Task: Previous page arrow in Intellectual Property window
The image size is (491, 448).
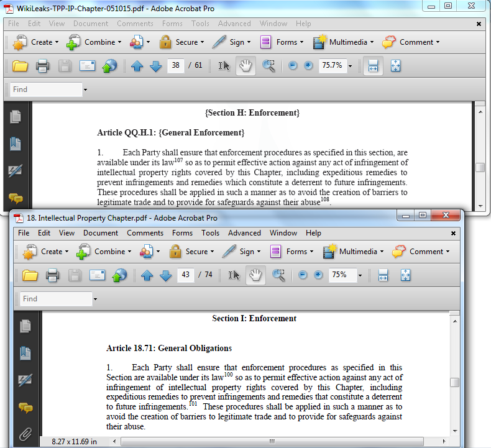Action: point(147,275)
